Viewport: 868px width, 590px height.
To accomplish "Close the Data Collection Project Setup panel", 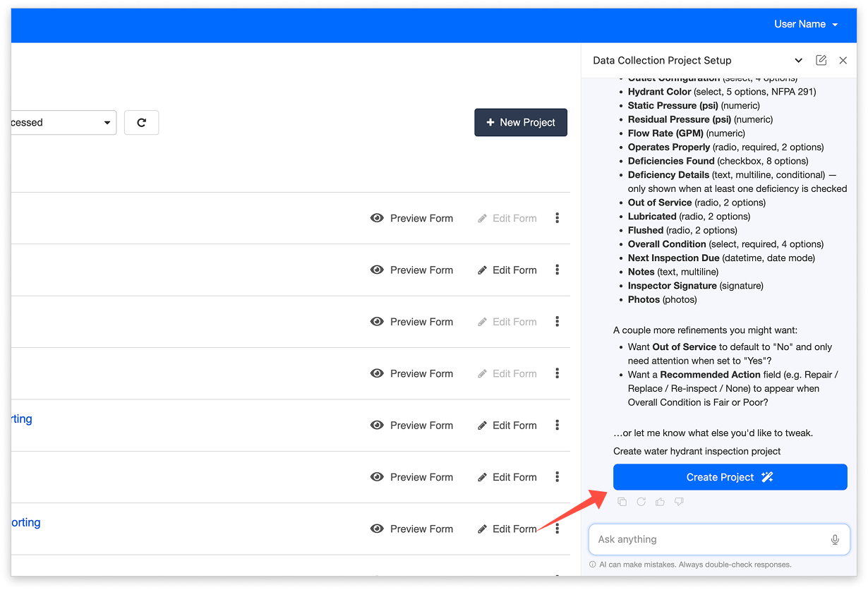I will (843, 61).
